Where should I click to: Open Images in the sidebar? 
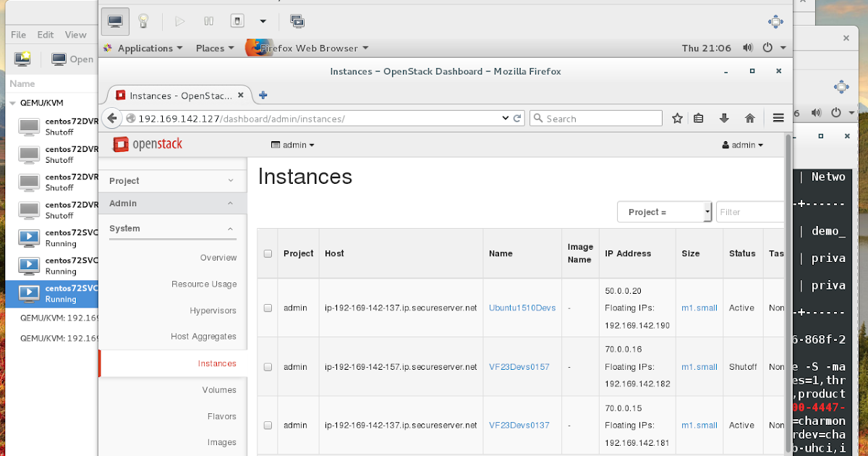(222, 442)
